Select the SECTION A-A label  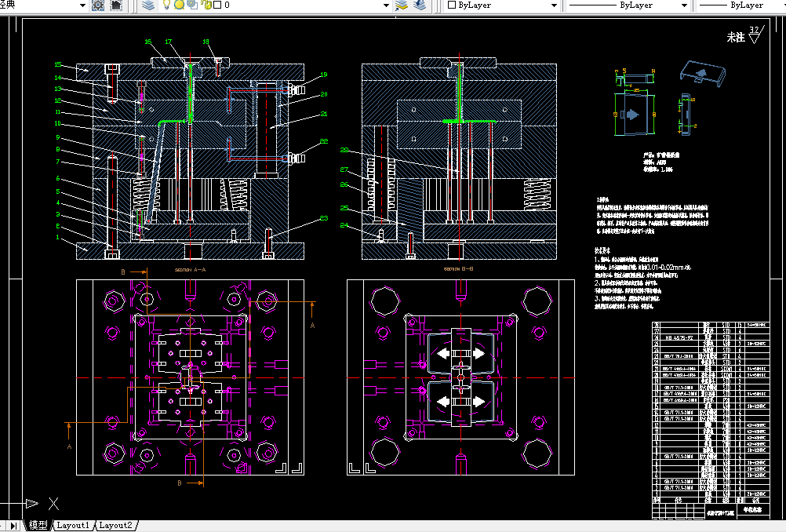(190, 270)
